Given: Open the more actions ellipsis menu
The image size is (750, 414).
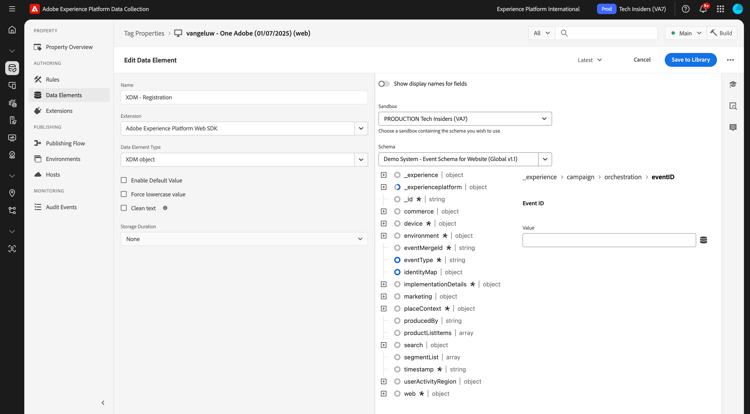Looking at the screenshot, I should (x=730, y=60).
